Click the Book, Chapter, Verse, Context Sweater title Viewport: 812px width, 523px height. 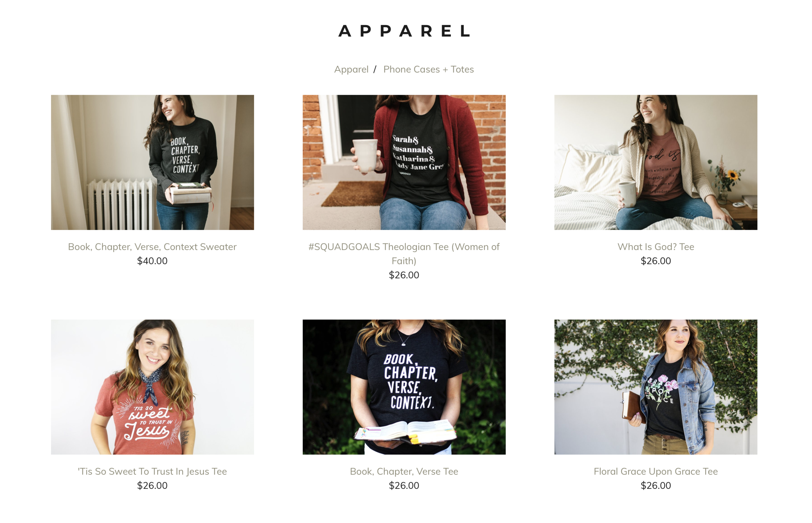[152, 247]
